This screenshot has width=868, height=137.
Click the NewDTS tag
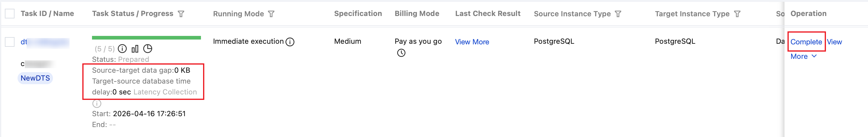click(35, 78)
